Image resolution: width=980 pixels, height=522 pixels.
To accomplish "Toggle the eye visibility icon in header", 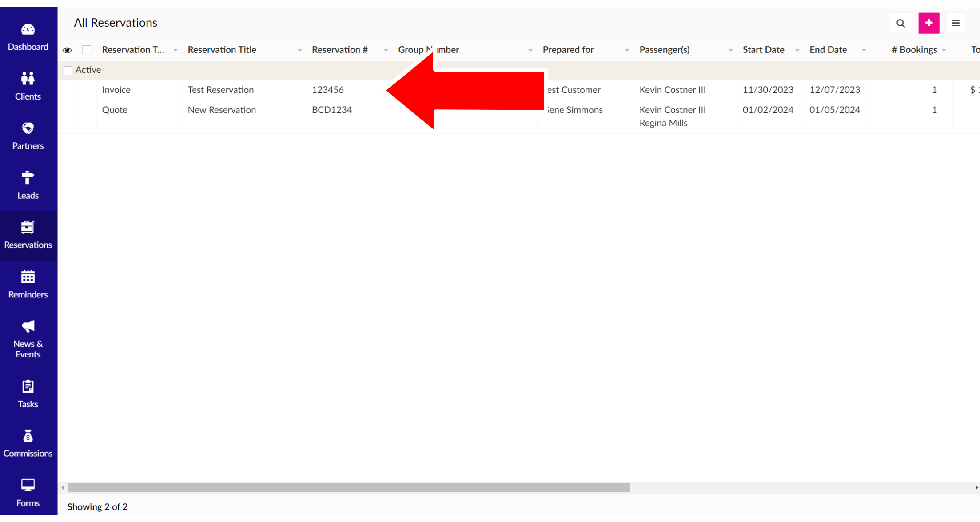I will [67, 50].
